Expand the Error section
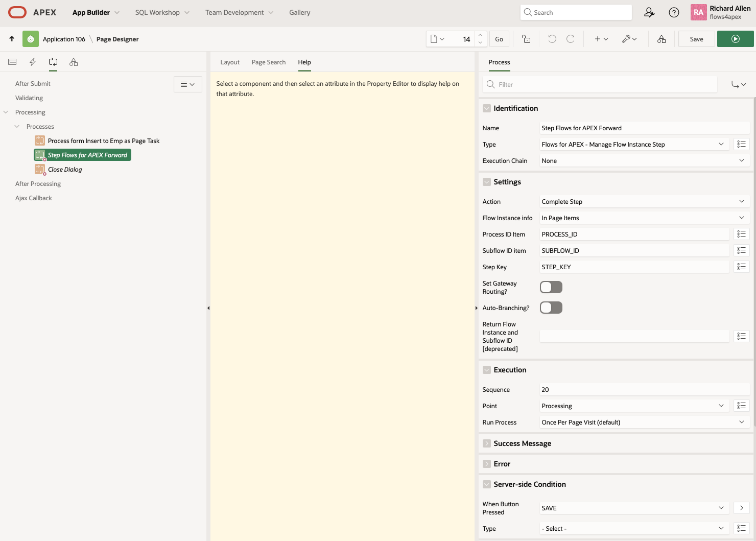The height and width of the screenshot is (541, 756). pyautogui.click(x=487, y=464)
